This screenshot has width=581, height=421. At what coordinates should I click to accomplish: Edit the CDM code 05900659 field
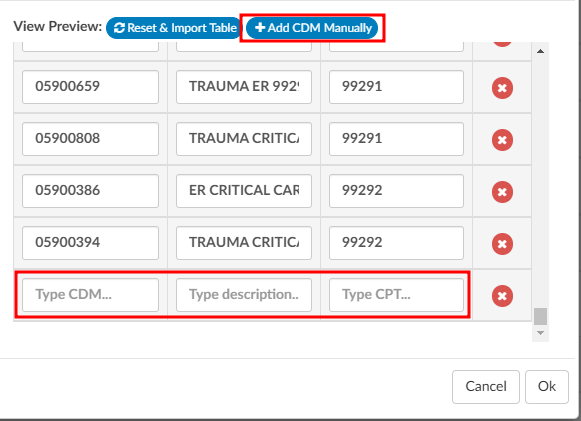(90, 87)
